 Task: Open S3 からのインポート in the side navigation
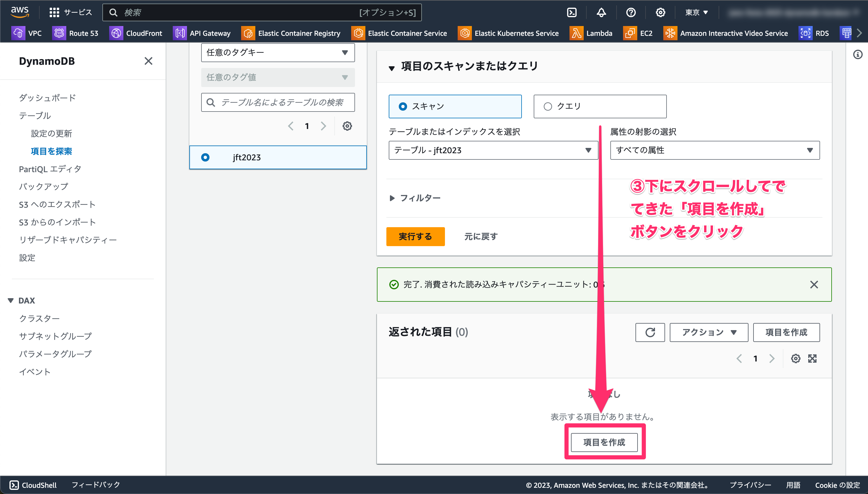[x=57, y=222]
